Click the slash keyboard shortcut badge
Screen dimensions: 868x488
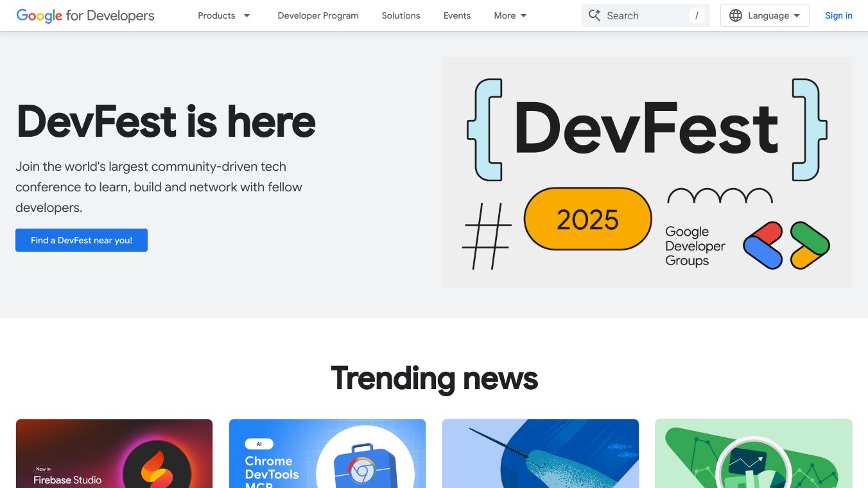pos(697,15)
